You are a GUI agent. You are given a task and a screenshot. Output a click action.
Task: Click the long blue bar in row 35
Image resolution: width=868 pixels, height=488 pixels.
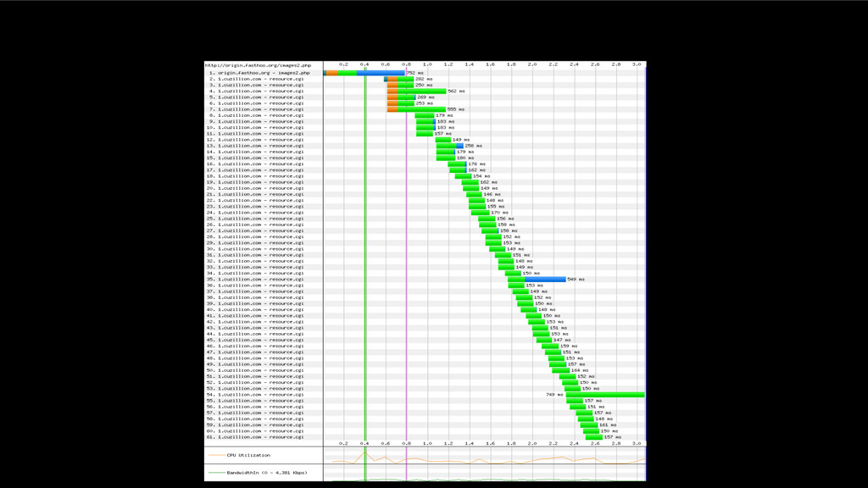[545, 280]
